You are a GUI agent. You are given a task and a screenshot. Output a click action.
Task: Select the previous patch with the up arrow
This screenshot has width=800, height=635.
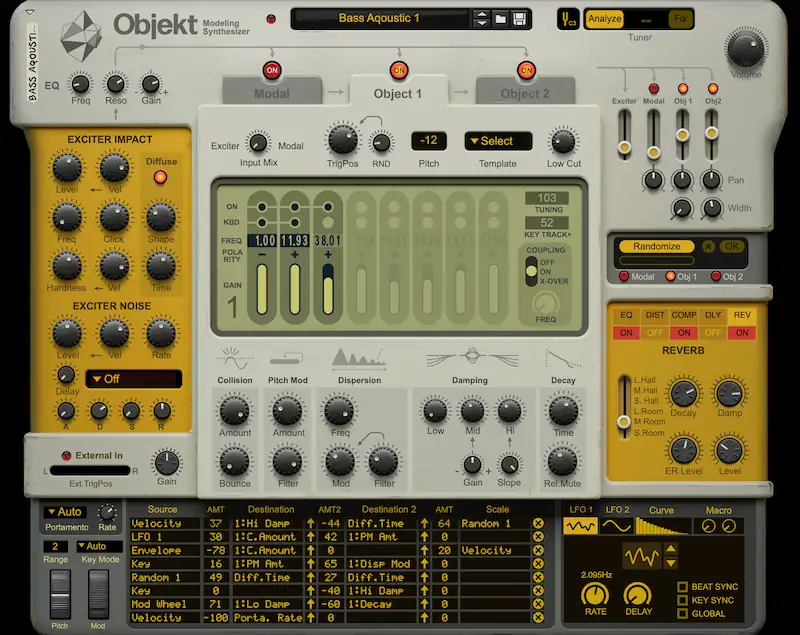pos(481,14)
